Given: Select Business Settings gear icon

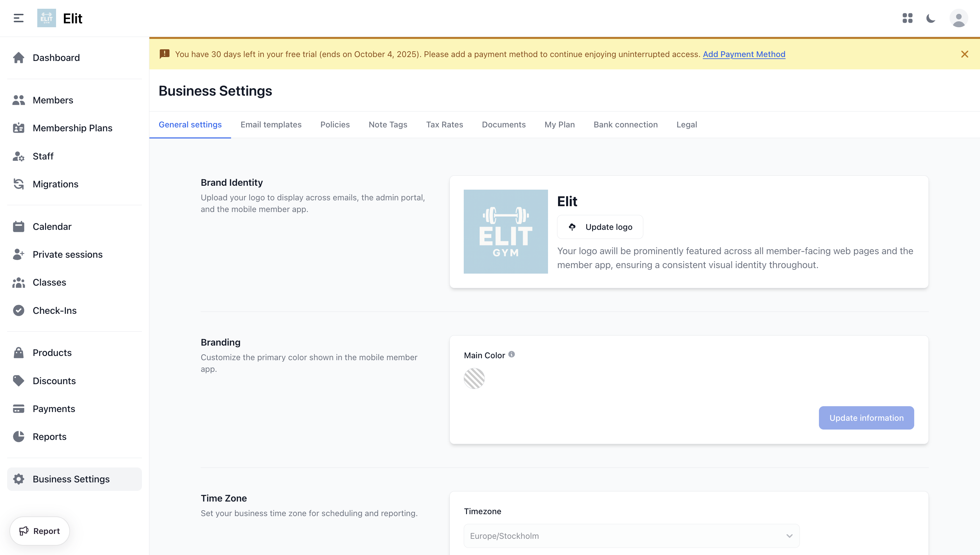Looking at the screenshot, I should (x=18, y=479).
